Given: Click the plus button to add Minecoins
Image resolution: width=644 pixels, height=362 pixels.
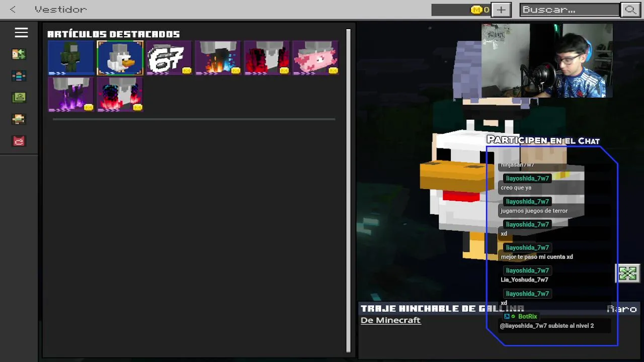Looking at the screenshot, I should click(x=501, y=10).
